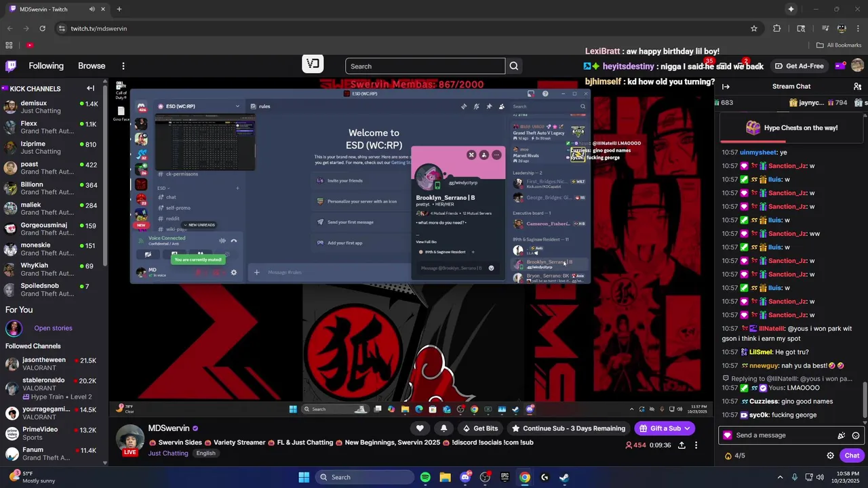Screen dimensions: 868x488
Task: Open a new browser tab with plus
Action: [x=119, y=9]
